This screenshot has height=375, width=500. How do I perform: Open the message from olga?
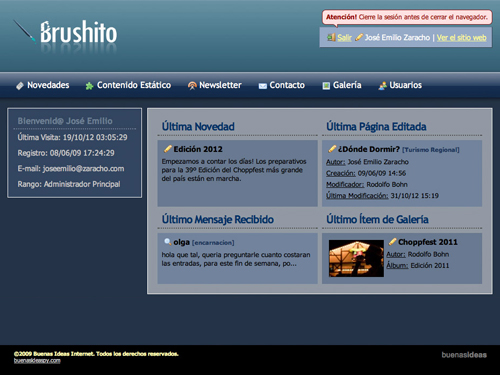tap(181, 242)
